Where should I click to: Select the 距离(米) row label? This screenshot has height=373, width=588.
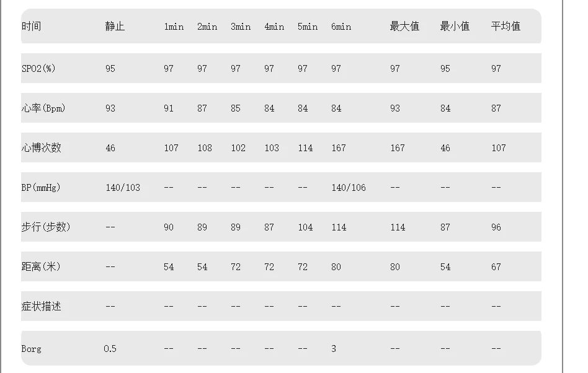coord(41,266)
